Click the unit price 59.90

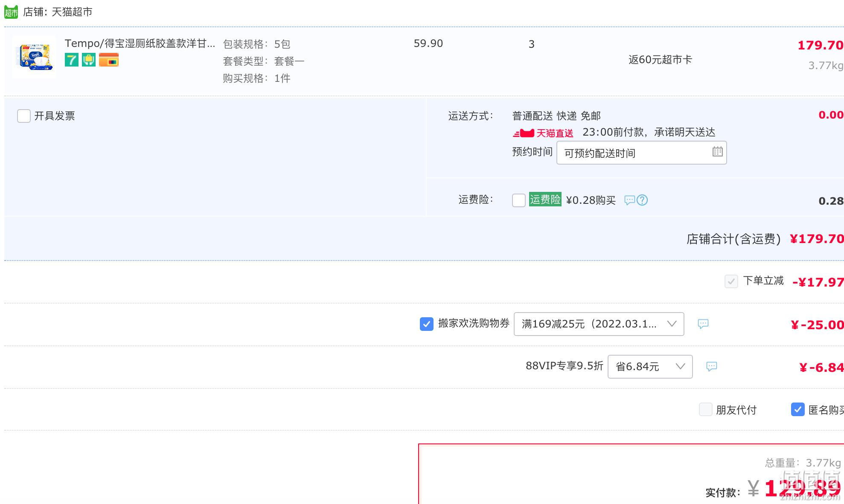point(428,43)
